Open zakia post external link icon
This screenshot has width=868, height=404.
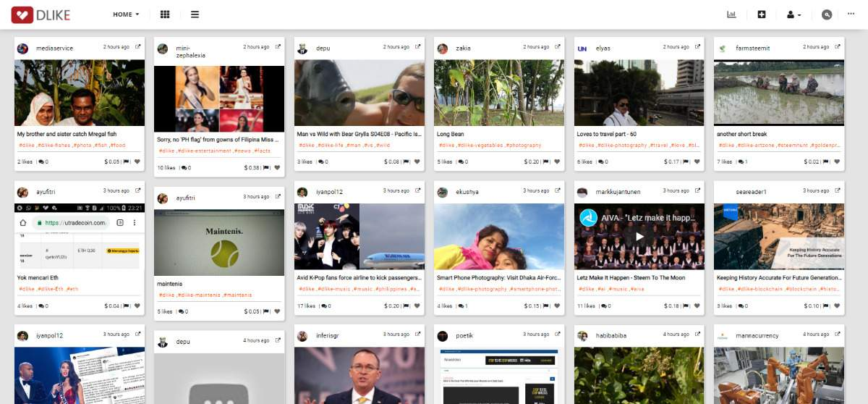tap(558, 47)
